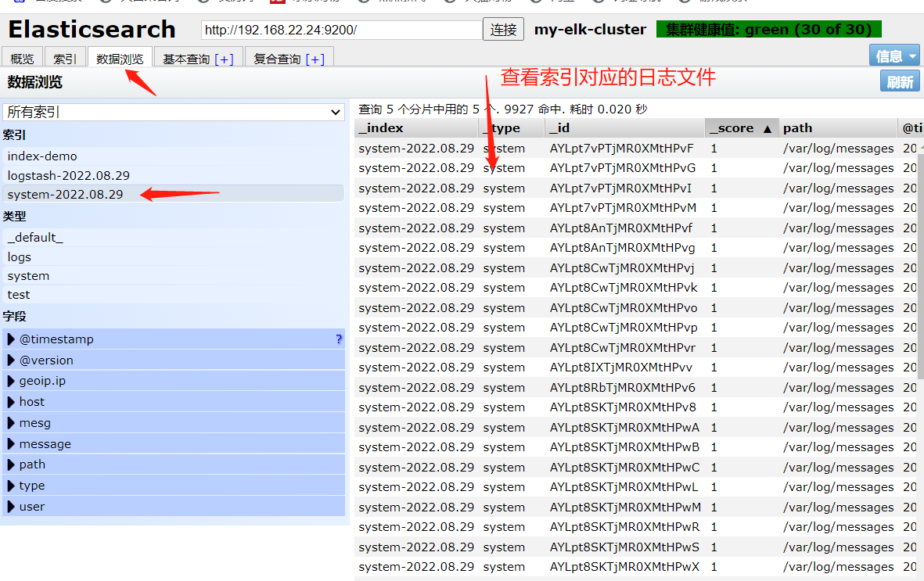This screenshot has height=581, width=924.
Task: Click row with id AYLpt8SKTjMR0XMtHPwC
Action: pyautogui.click(x=636, y=468)
